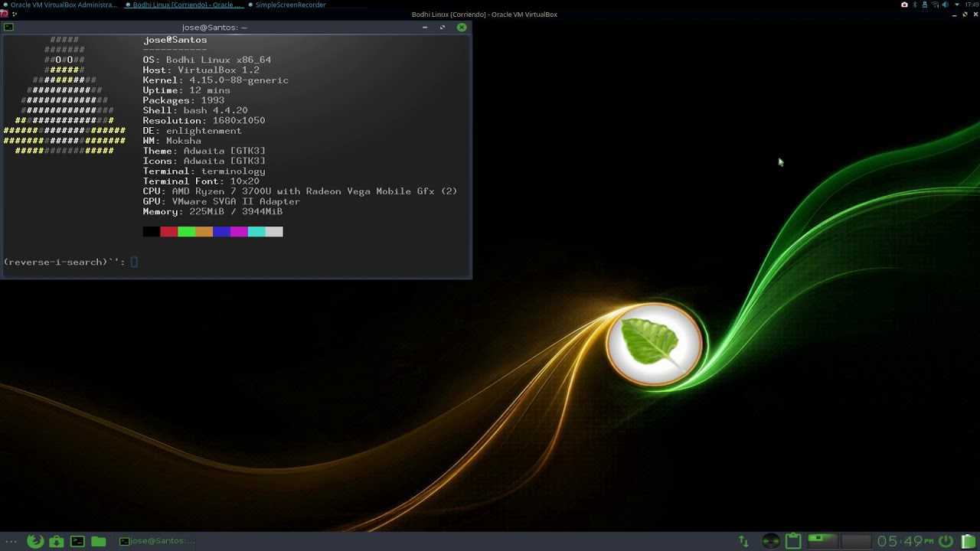The image size is (980, 551).
Task: Open the app store bag icon
Action: click(57, 541)
